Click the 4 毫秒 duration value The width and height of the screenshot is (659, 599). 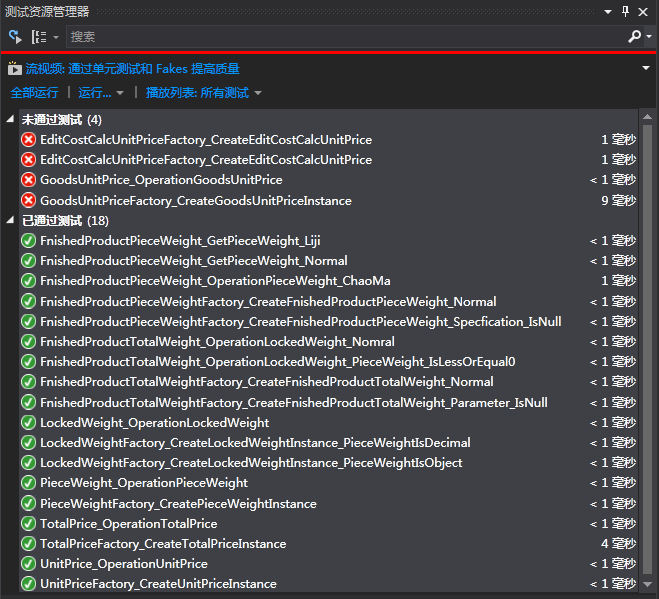[618, 544]
